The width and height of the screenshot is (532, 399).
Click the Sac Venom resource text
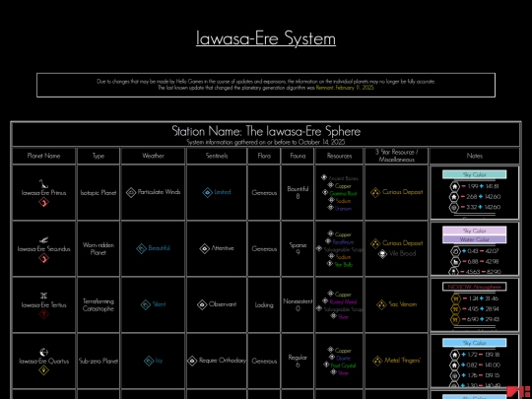tap(403, 304)
